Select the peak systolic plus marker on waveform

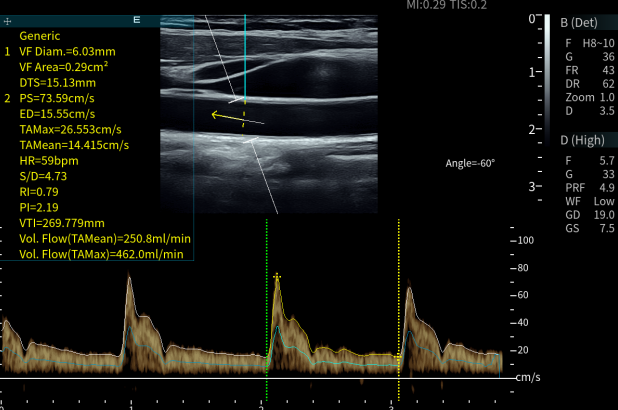(277, 276)
